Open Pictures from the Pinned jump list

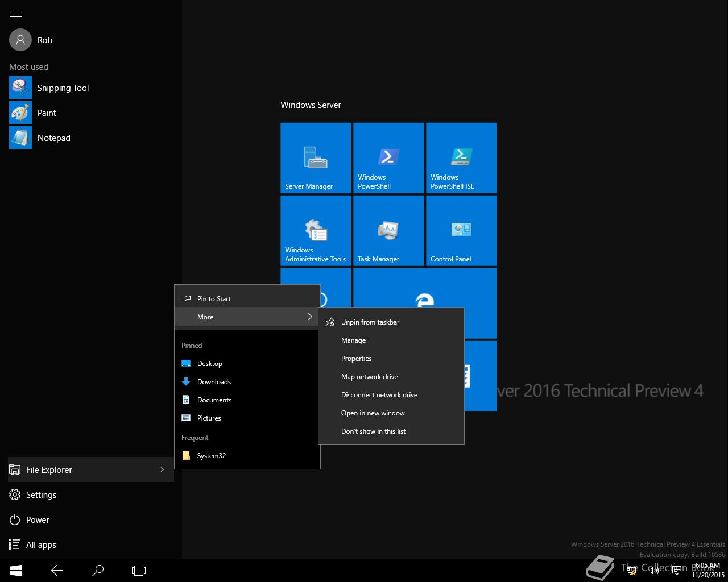click(x=247, y=418)
